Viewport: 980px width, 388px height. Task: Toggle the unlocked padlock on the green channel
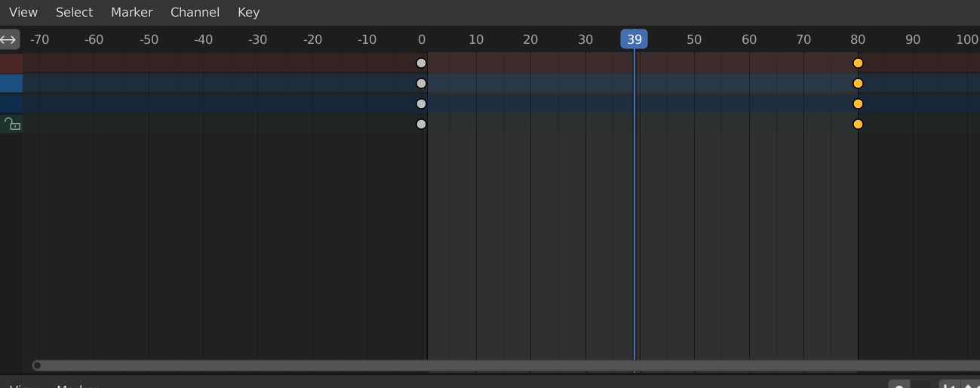coord(11,124)
